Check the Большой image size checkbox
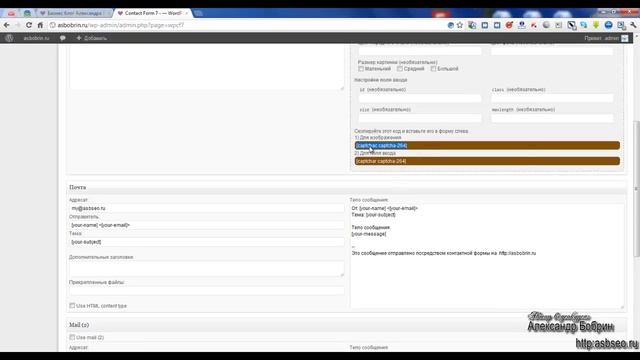Viewport: 640px width, 360px height. click(x=433, y=69)
